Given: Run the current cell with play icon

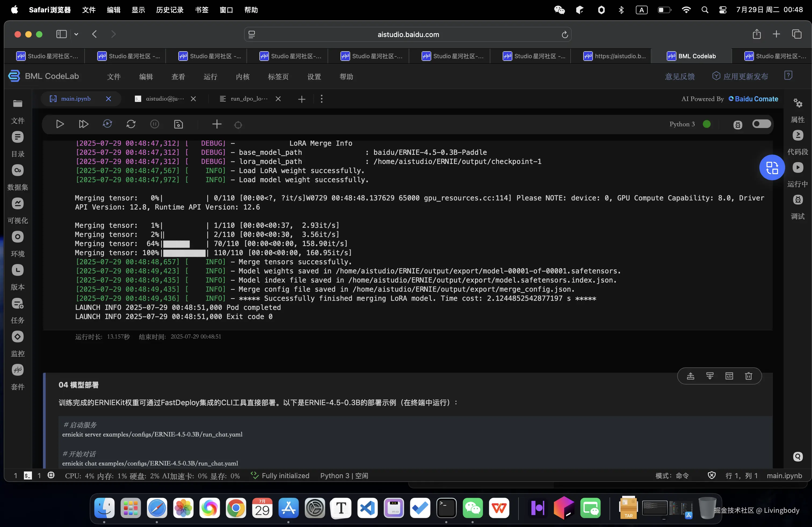Looking at the screenshot, I should [60, 124].
